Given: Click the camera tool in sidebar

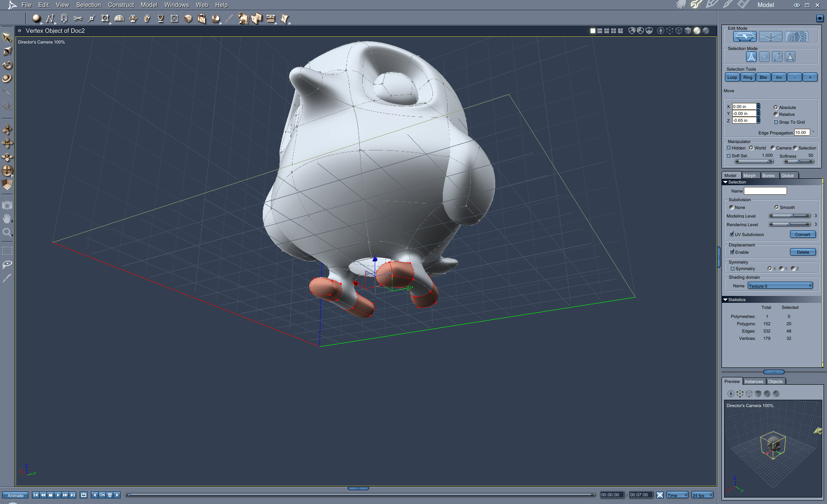Looking at the screenshot, I should (7, 205).
